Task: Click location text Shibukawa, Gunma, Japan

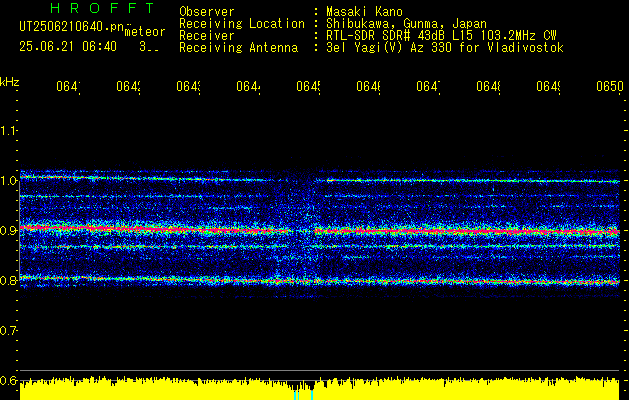Action: click(406, 24)
